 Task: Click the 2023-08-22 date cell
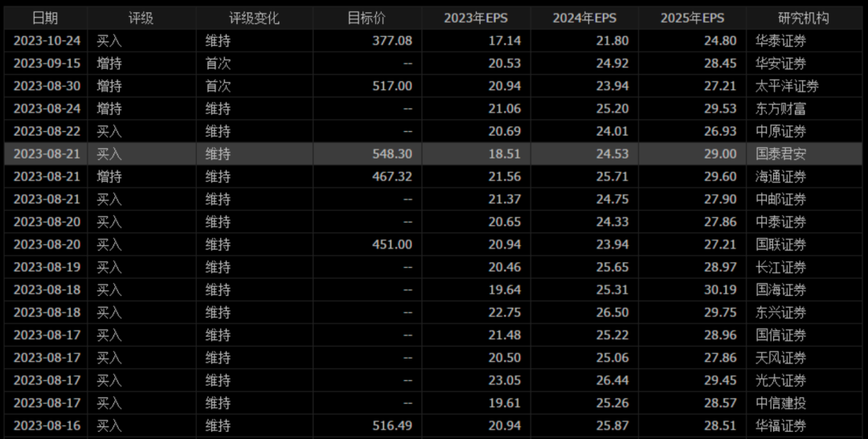click(47, 132)
